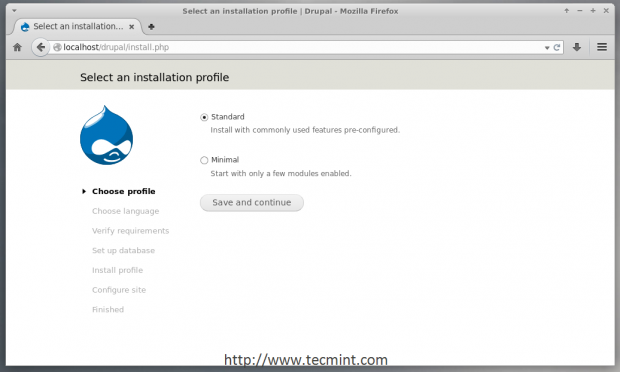Reload the page with the refresh icon
The image size is (620, 372).
tap(557, 47)
